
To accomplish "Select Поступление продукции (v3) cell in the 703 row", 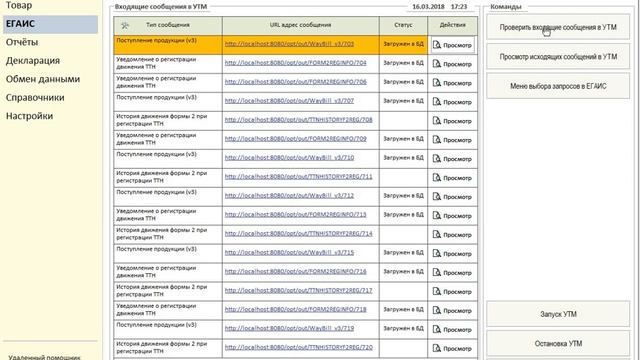I will click(168, 45).
